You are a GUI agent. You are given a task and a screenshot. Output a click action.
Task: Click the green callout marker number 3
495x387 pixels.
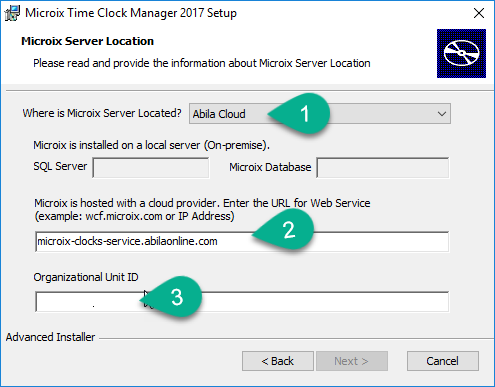[171, 296]
